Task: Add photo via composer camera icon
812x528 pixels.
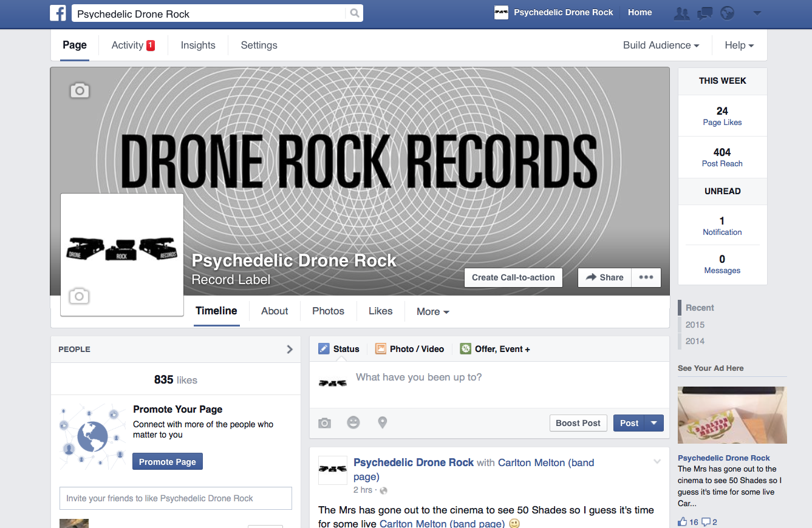Action: click(325, 423)
